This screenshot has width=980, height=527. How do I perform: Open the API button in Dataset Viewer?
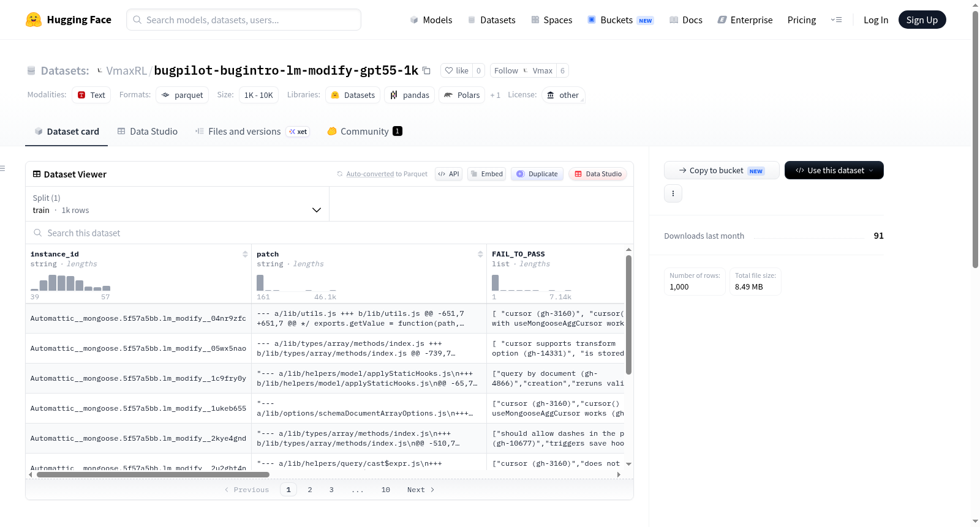(448, 174)
